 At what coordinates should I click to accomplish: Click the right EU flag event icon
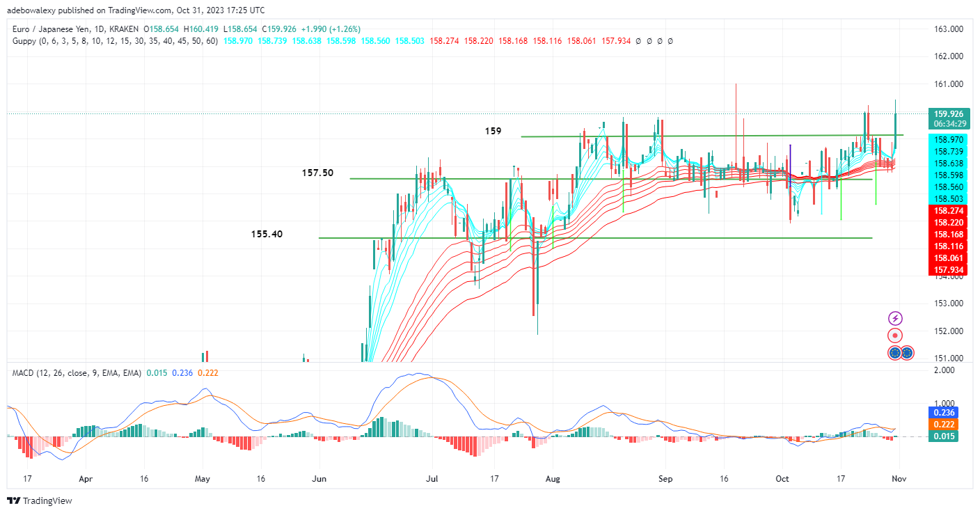(x=906, y=353)
